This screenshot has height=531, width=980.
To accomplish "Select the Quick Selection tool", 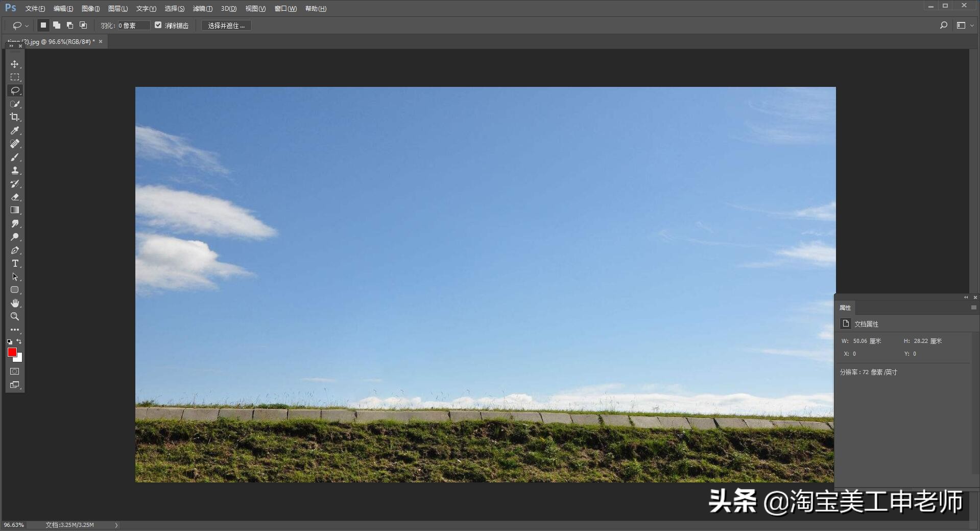I will 15,104.
